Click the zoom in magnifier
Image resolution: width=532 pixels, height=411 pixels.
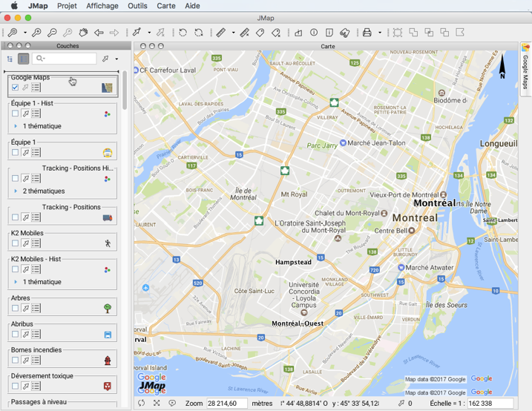coord(36,33)
